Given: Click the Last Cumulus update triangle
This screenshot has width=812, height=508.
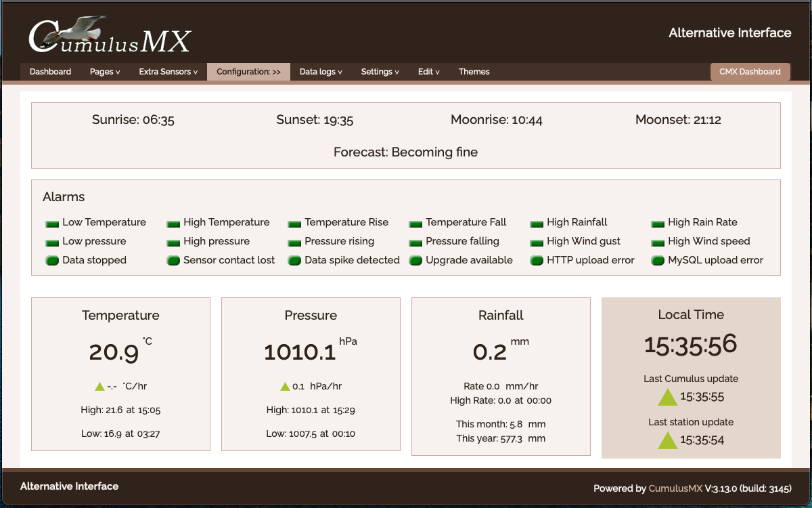Looking at the screenshot, I should tap(668, 397).
